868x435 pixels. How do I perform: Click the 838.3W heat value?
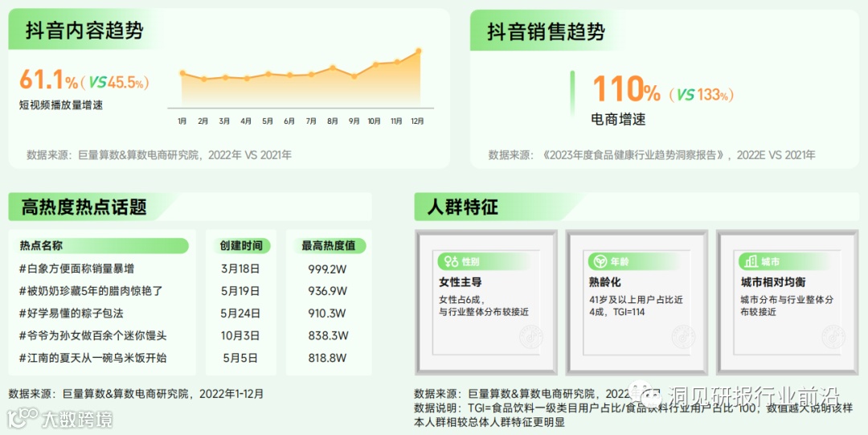[x=328, y=336]
